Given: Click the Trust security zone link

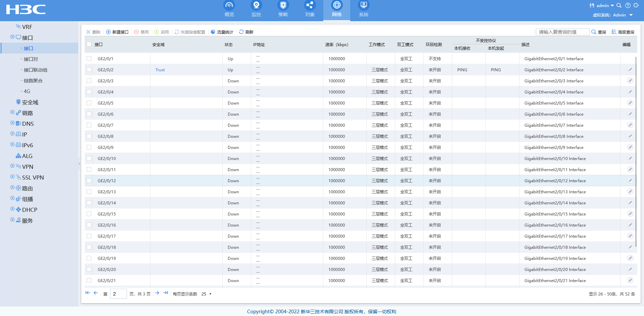Looking at the screenshot, I should [x=160, y=70].
